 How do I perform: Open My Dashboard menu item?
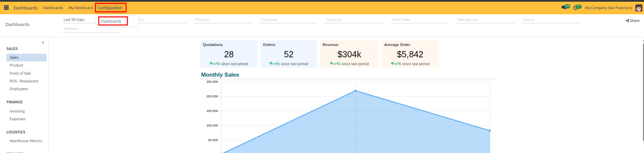click(x=81, y=8)
